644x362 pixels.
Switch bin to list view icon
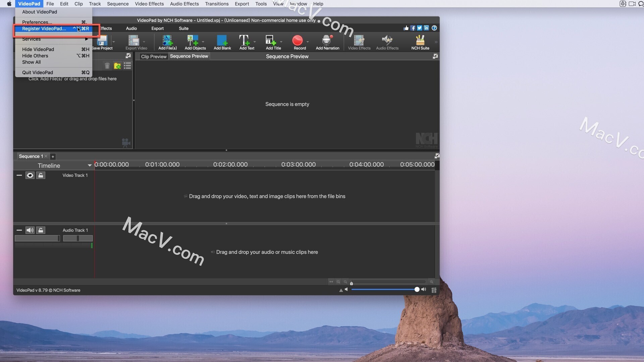127,66
